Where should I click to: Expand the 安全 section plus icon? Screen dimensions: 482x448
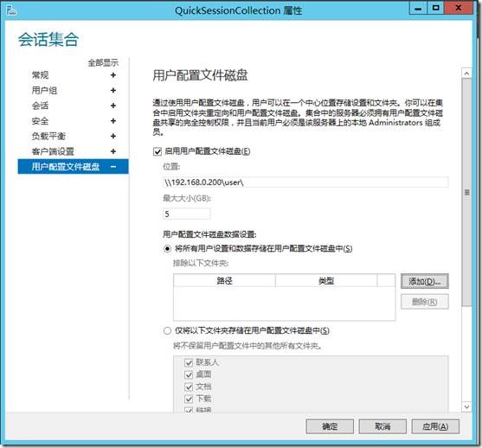click(113, 121)
